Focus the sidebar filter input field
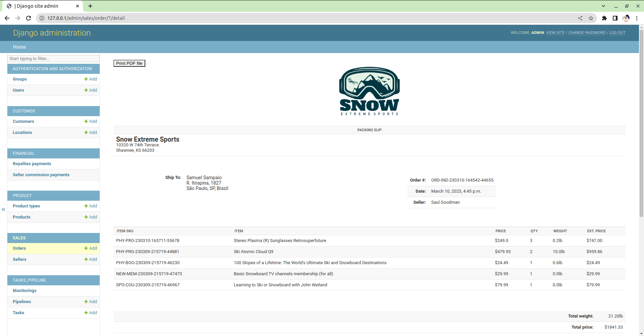644x336 pixels. pos(53,58)
